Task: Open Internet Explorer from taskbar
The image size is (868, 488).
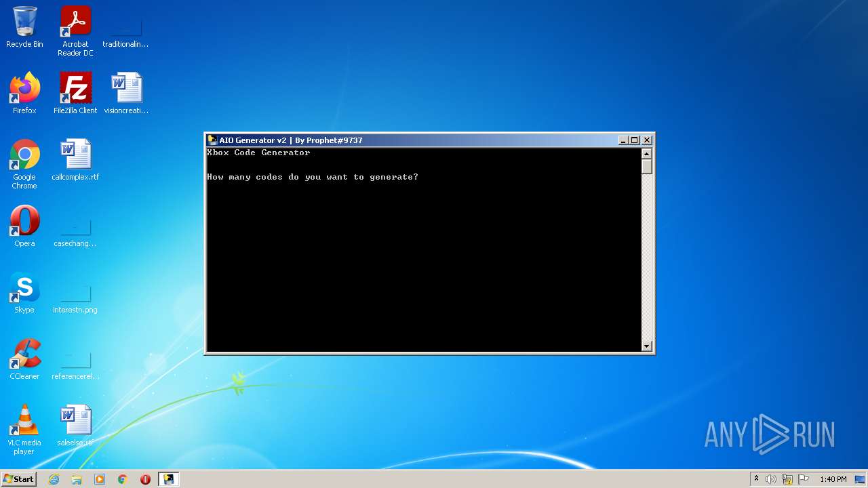Action: [x=54, y=479]
